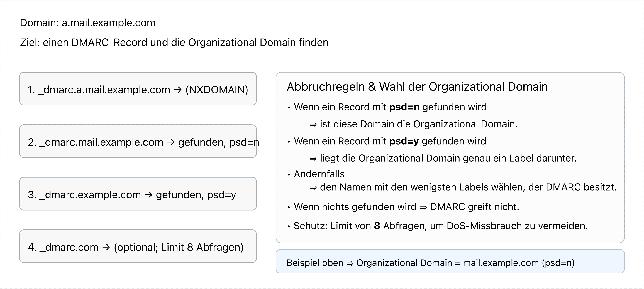Viewport: 644px width, 289px height.
Task: Click heading 'Abbruchregeln & Wahl der Organizational Domain'
Action: pyautogui.click(x=417, y=87)
